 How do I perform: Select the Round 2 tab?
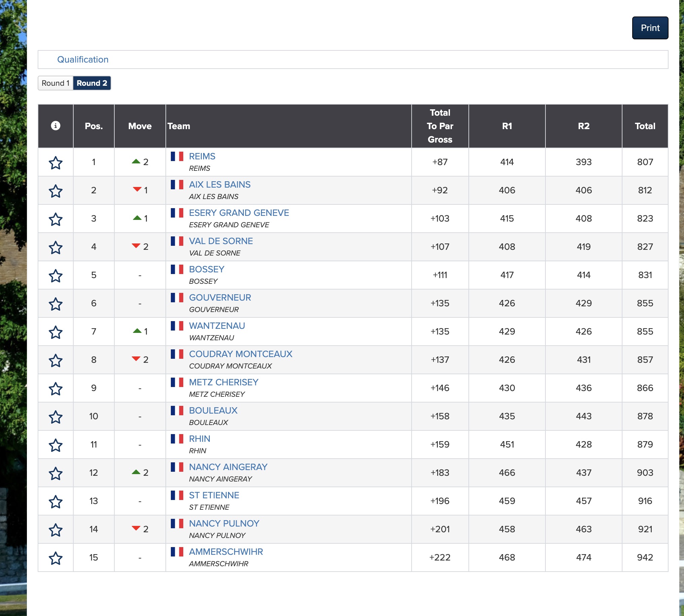point(92,83)
